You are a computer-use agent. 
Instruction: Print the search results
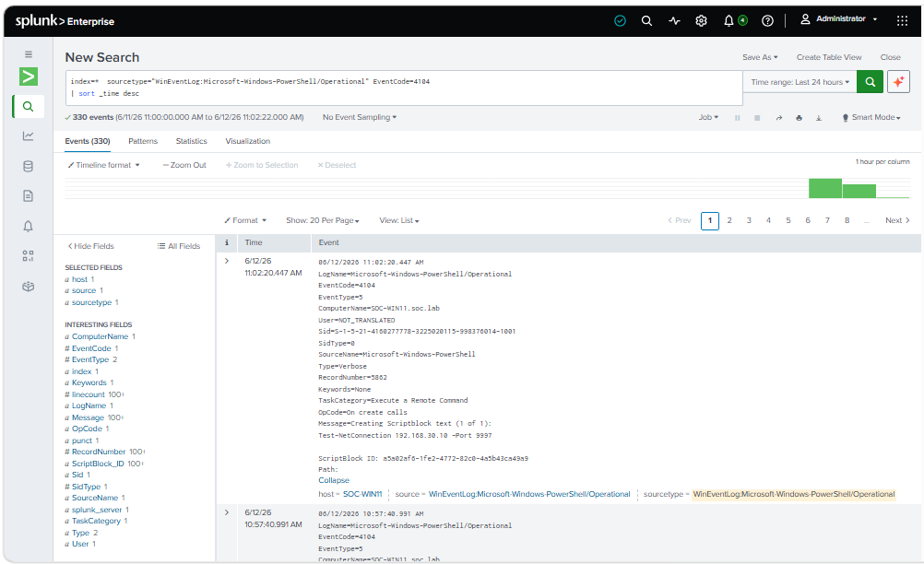(800, 118)
